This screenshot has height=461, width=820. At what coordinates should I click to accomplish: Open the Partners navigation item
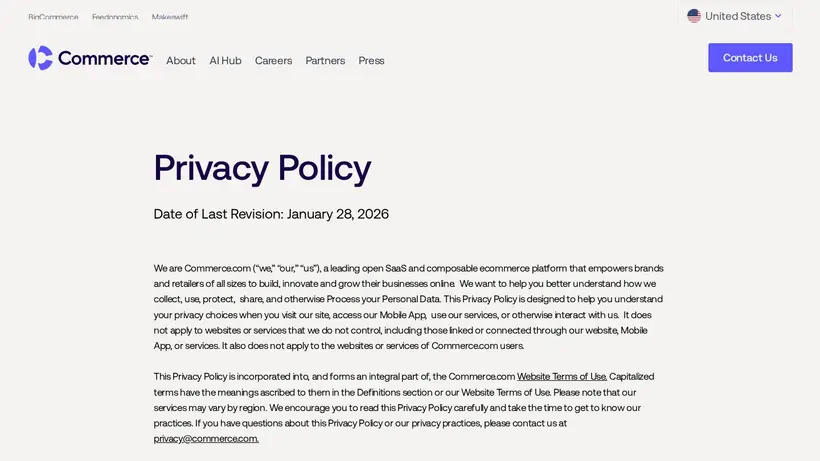click(x=325, y=61)
